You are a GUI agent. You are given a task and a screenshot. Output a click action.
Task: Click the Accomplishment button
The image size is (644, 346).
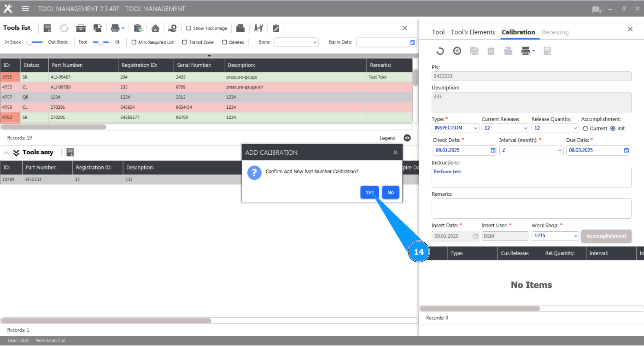[x=606, y=236]
